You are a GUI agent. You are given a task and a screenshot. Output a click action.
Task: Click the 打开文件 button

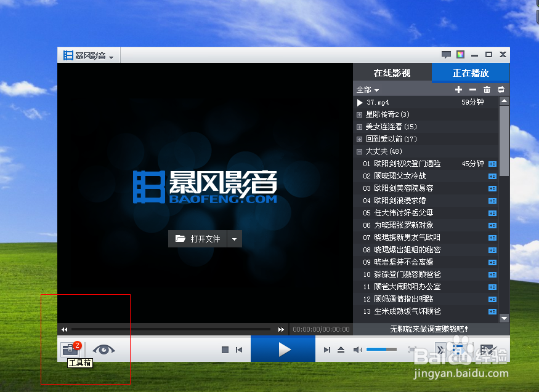197,239
